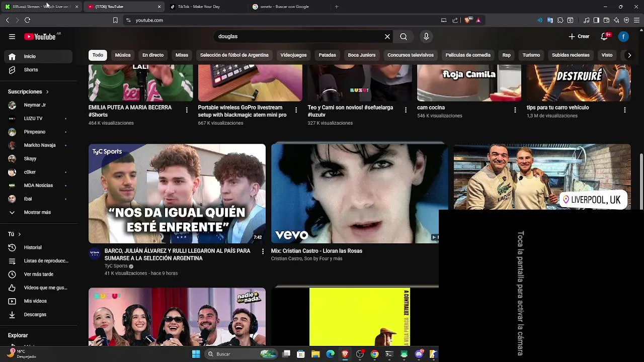This screenshot has height=362, width=644.
Task: Open the browser extensions puzzle icon
Action: [x=560, y=20]
